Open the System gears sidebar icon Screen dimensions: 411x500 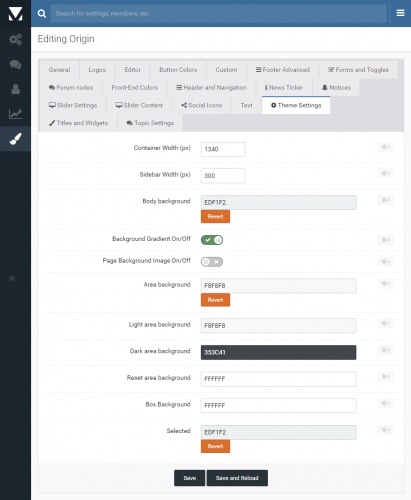15,40
